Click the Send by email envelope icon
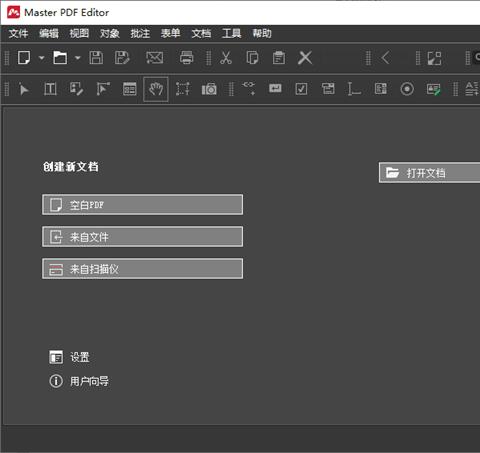This screenshot has width=480, height=453. point(155,58)
